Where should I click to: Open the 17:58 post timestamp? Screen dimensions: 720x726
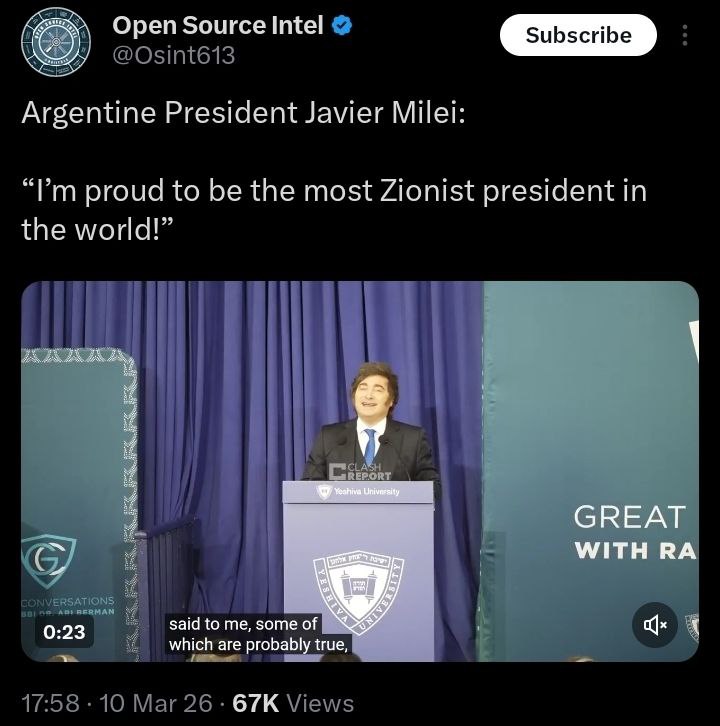tap(50, 703)
